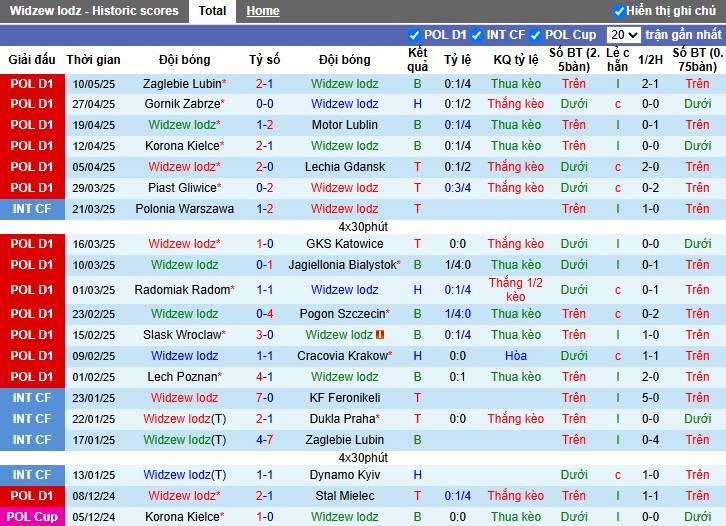Click the 1/2H column header
726x526 pixels.
tap(650, 59)
